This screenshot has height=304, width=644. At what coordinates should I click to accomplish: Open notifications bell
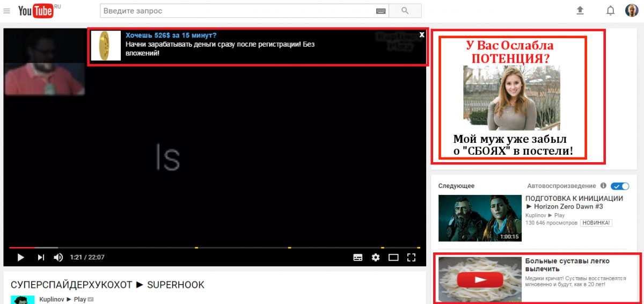(x=610, y=11)
